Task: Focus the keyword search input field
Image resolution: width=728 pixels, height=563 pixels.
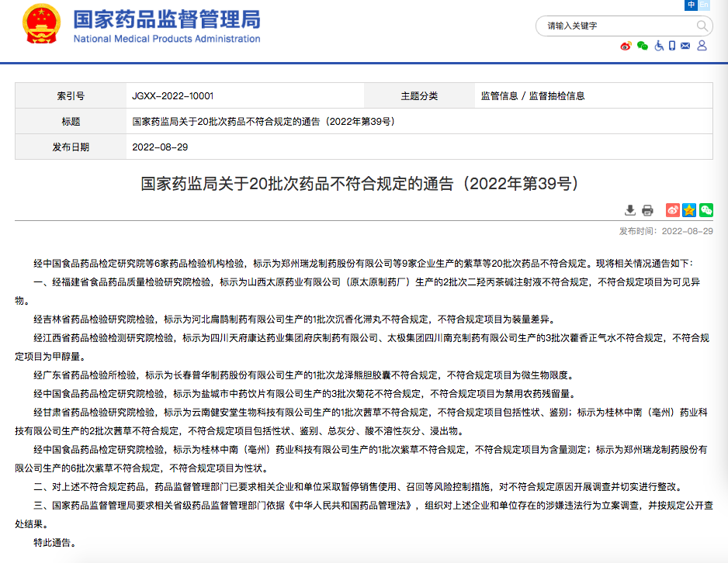Action: coord(613,26)
